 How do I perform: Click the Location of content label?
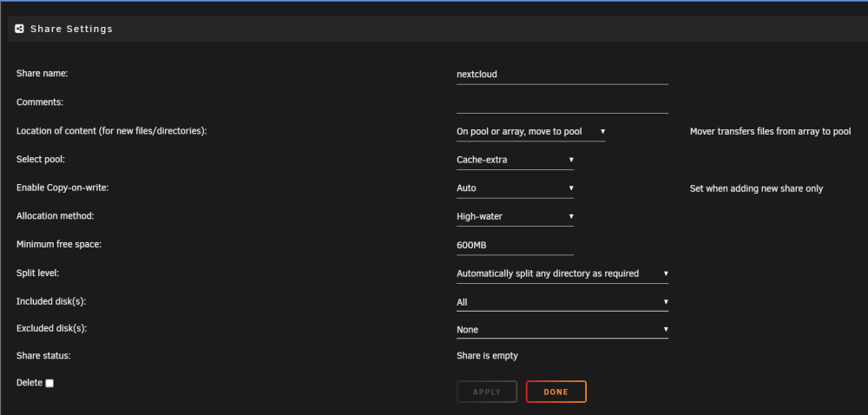[112, 131]
